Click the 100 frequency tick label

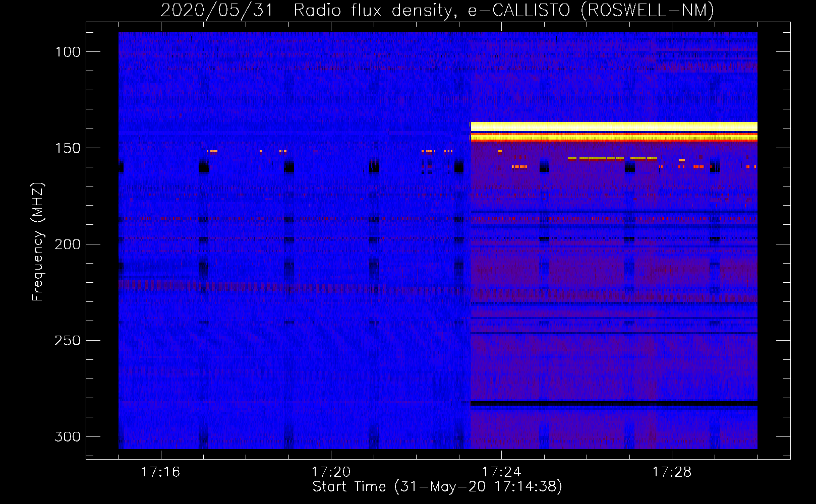pyautogui.click(x=68, y=52)
